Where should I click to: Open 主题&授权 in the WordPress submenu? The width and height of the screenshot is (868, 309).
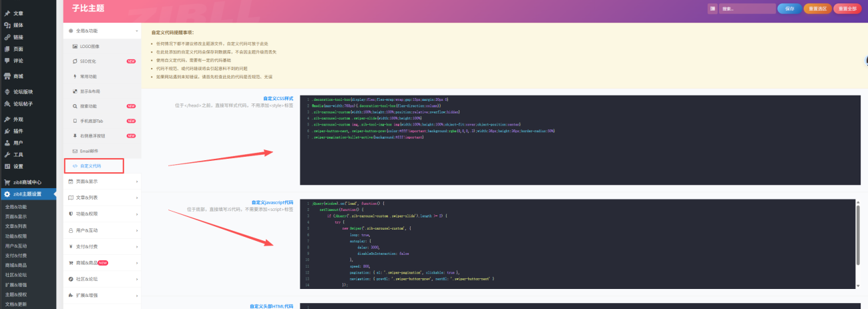point(16,294)
